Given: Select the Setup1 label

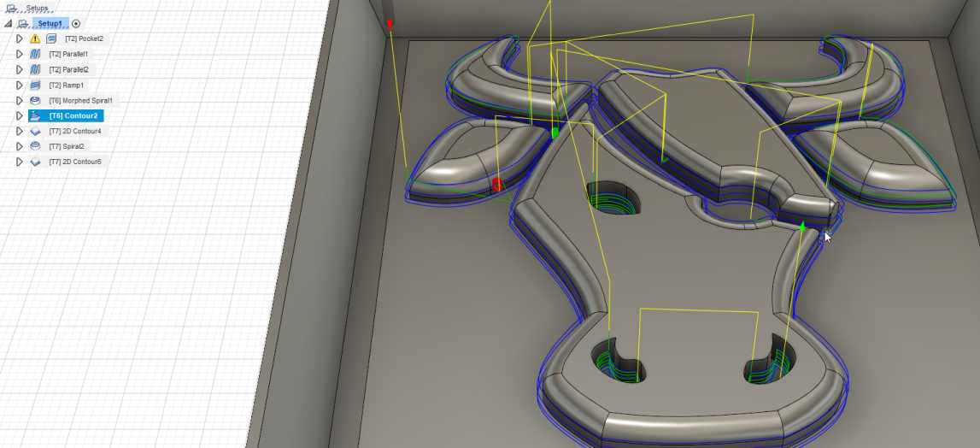Looking at the screenshot, I should click(x=50, y=24).
